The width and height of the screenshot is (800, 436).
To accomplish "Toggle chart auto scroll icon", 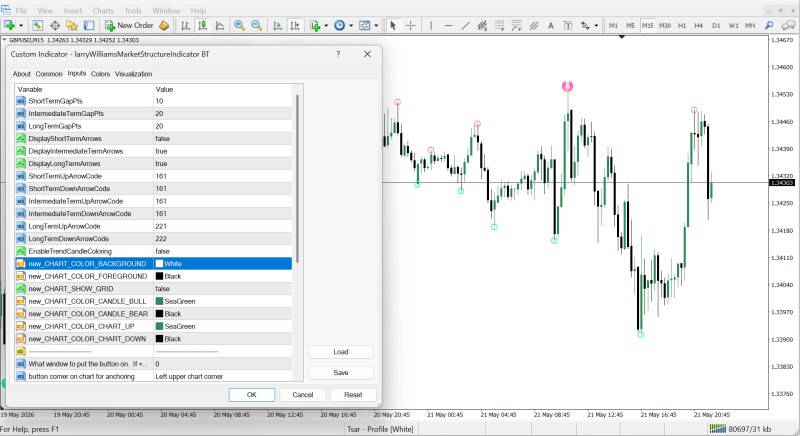I will tap(277, 25).
